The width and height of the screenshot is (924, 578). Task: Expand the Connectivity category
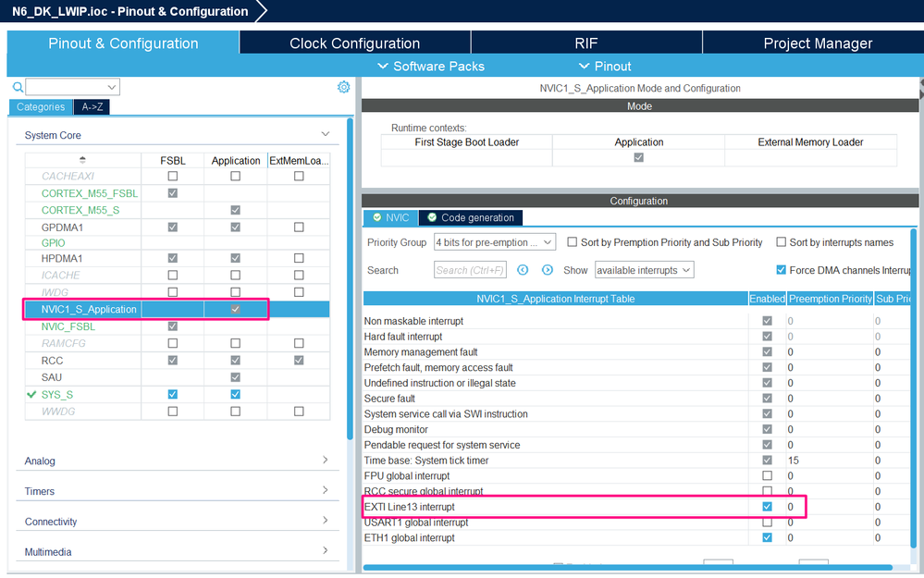click(x=326, y=521)
